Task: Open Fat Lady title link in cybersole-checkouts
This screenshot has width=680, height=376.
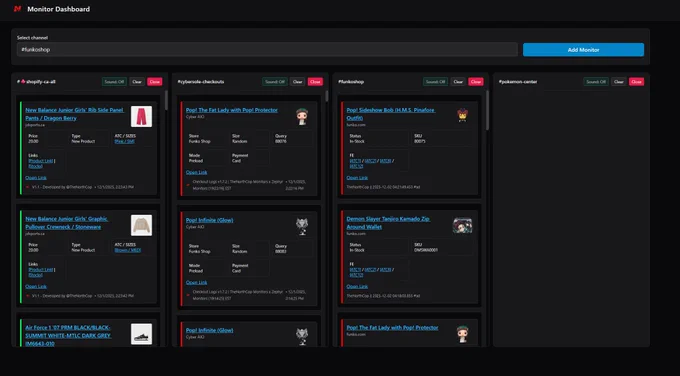Action: tap(232, 110)
